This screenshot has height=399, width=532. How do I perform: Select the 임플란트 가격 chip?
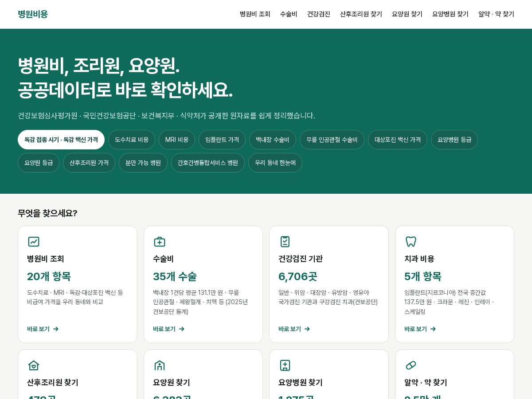[x=222, y=140]
